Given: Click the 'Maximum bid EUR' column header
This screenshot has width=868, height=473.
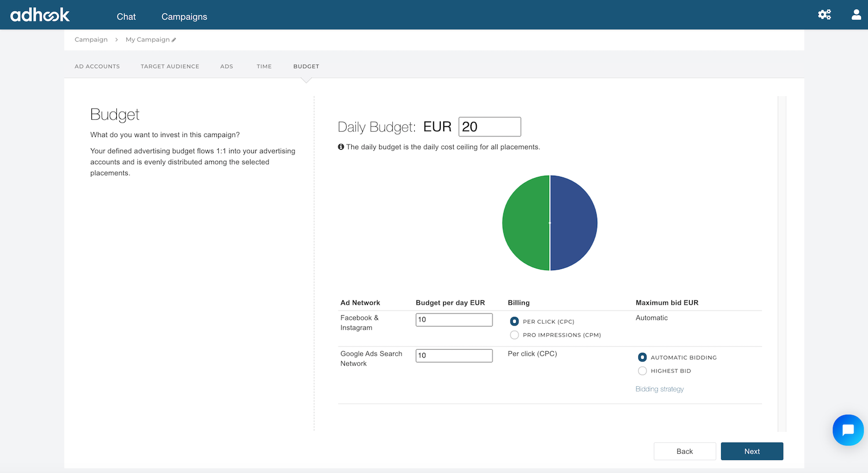Looking at the screenshot, I should pos(667,303).
